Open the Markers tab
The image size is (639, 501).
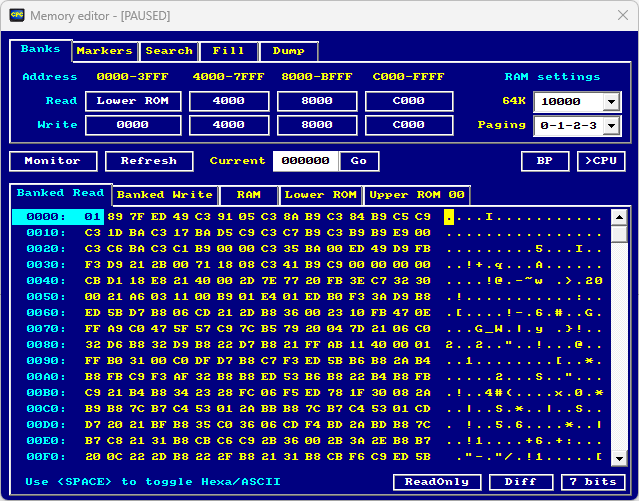pyautogui.click(x=105, y=51)
